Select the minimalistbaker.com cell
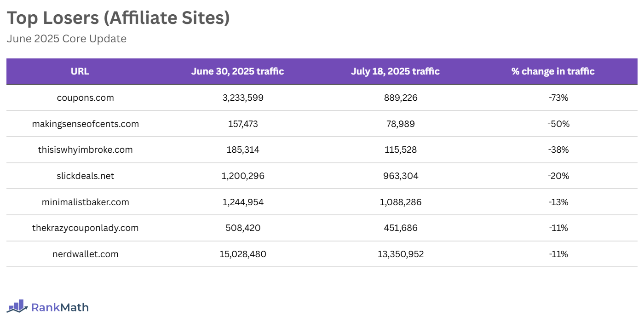 click(x=86, y=202)
